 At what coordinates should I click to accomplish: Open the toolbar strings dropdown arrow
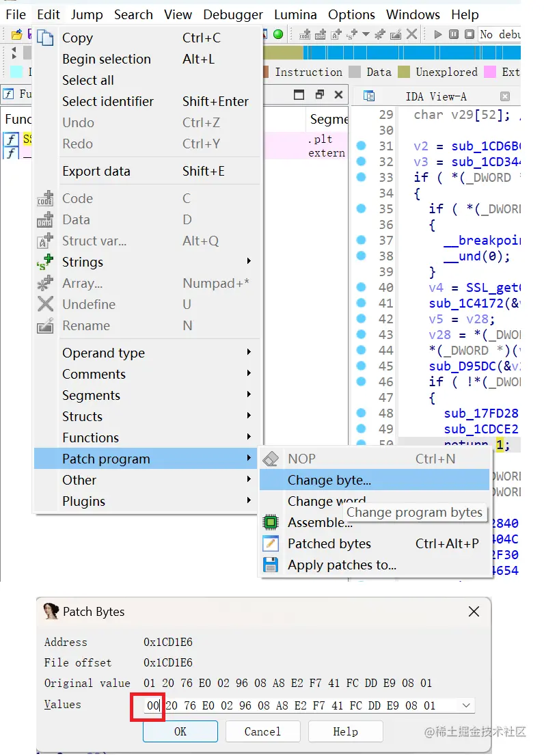(366, 34)
